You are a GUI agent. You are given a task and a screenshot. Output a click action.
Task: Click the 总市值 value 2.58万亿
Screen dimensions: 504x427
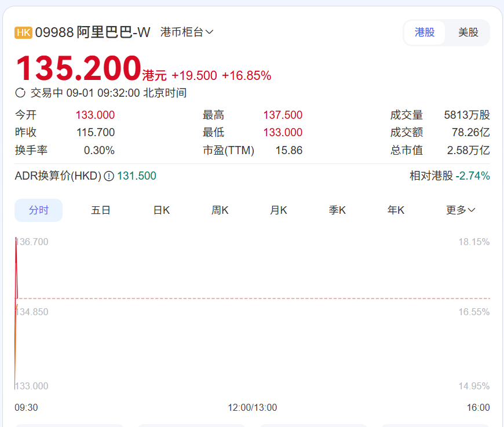pyautogui.click(x=468, y=151)
